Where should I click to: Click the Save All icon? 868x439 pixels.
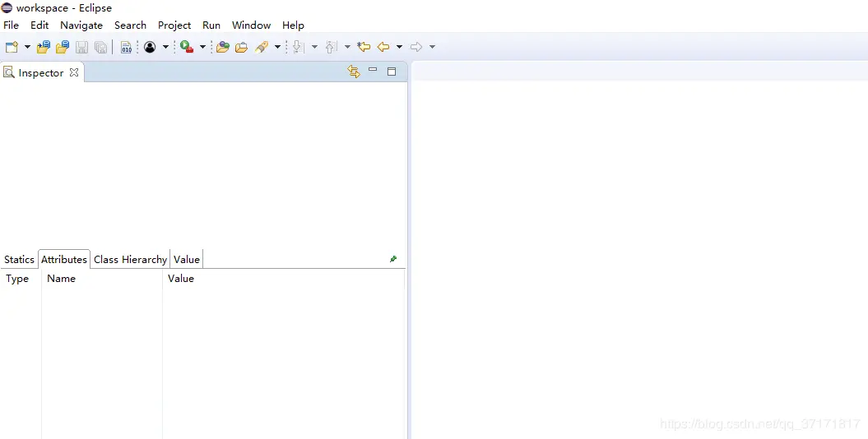pyautogui.click(x=100, y=47)
